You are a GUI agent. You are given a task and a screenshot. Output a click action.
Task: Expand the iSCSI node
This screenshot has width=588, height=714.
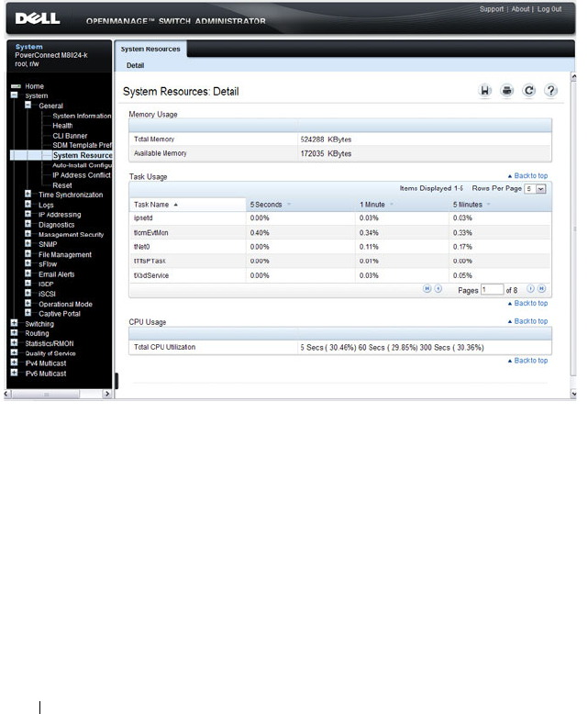tap(28, 293)
